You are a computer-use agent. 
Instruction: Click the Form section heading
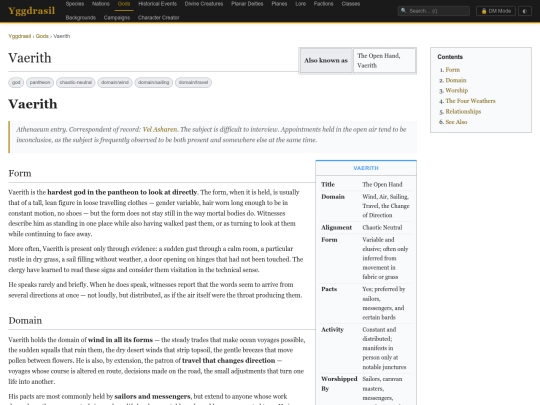click(x=20, y=173)
